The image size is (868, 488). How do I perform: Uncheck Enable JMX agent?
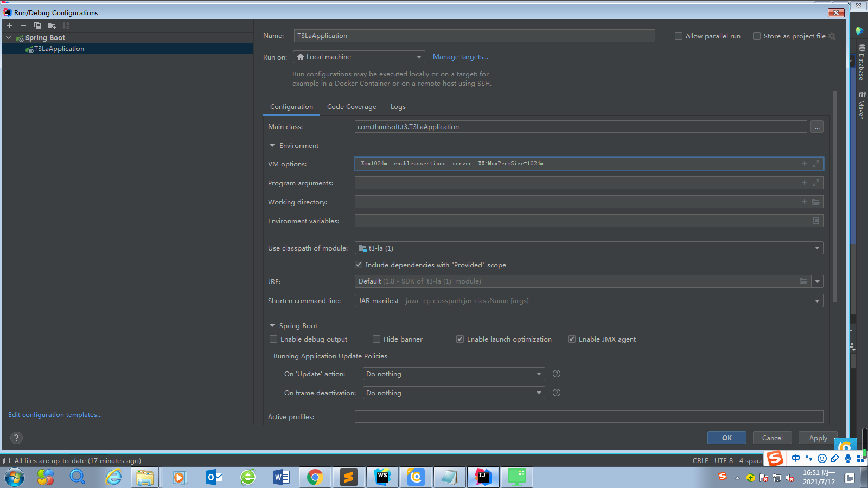click(572, 339)
